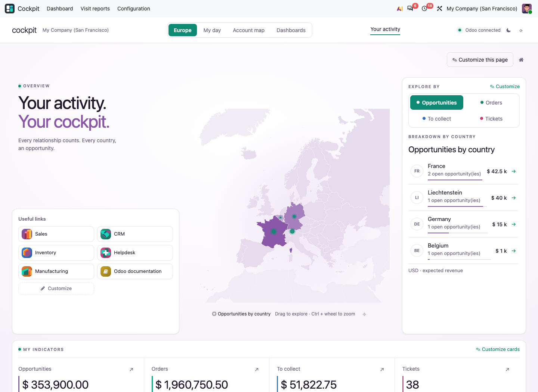Open the Odoo documentation link
Viewport: 538px width, 392px height.
coord(135,271)
